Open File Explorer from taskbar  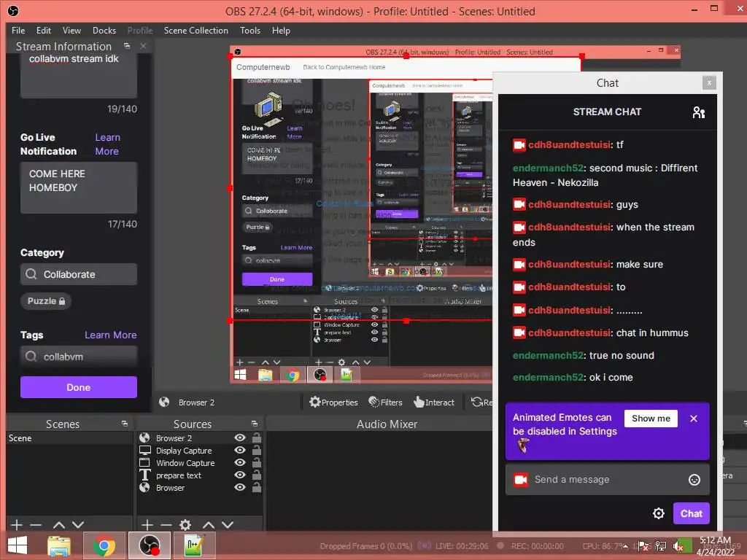click(59, 545)
